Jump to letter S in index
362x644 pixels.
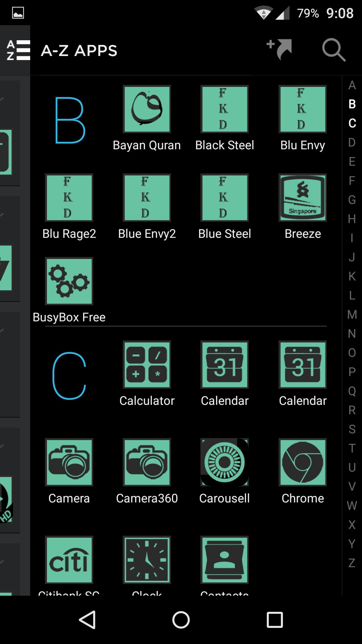click(x=352, y=429)
